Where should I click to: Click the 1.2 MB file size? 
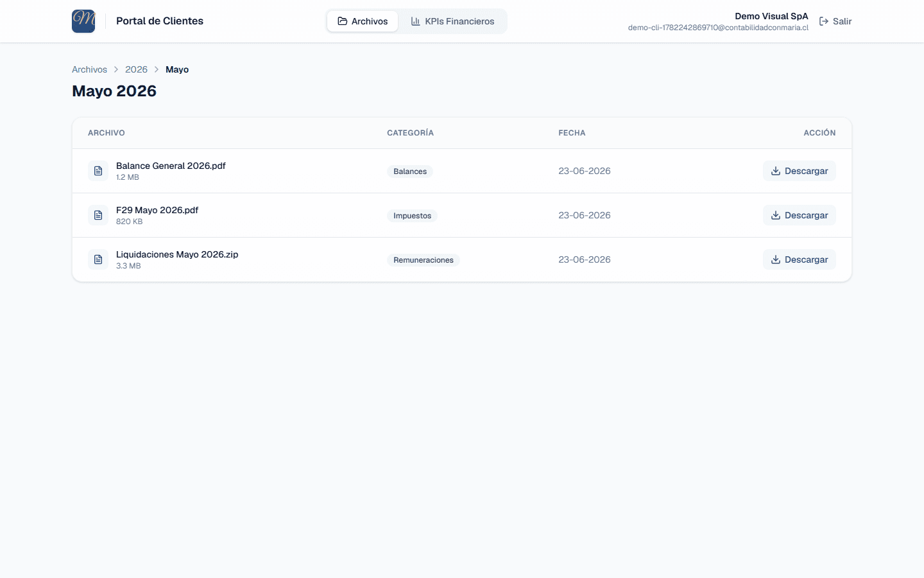[128, 177]
